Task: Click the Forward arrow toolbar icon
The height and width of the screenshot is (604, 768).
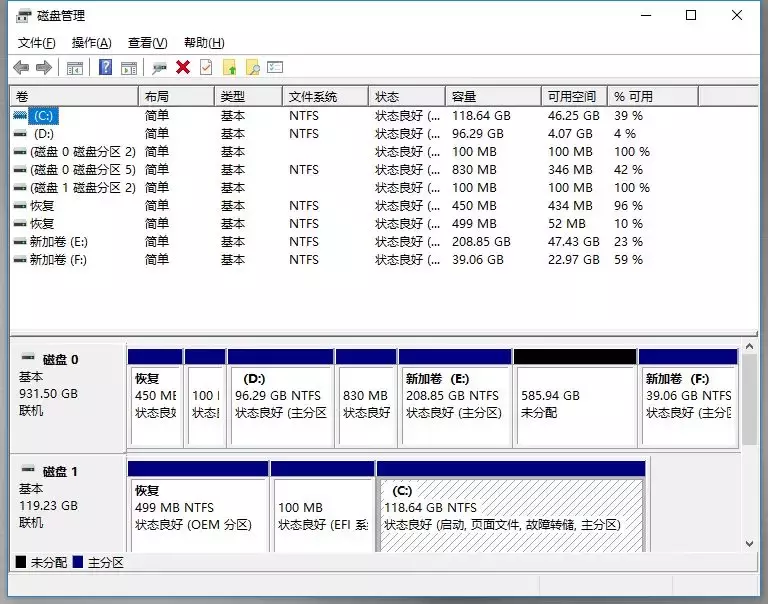Action: (x=43, y=67)
